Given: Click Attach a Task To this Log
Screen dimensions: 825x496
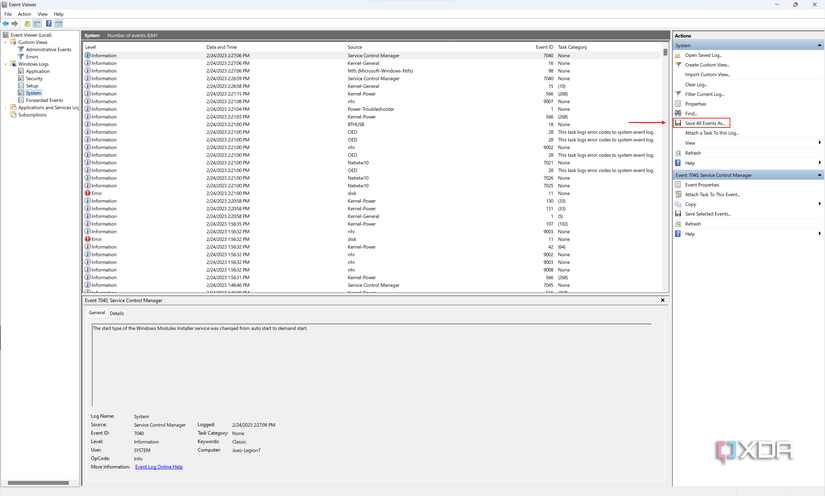Looking at the screenshot, I should coord(711,133).
